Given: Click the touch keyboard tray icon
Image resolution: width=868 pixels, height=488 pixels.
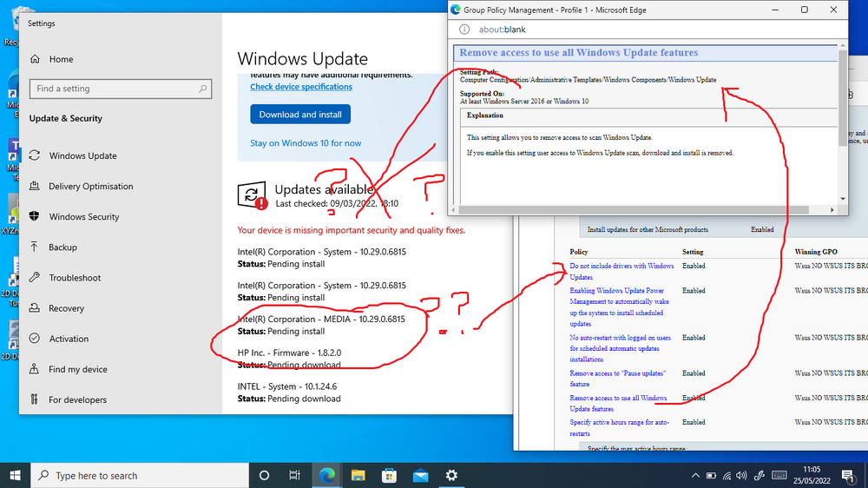Looking at the screenshot, I should (x=779, y=475).
